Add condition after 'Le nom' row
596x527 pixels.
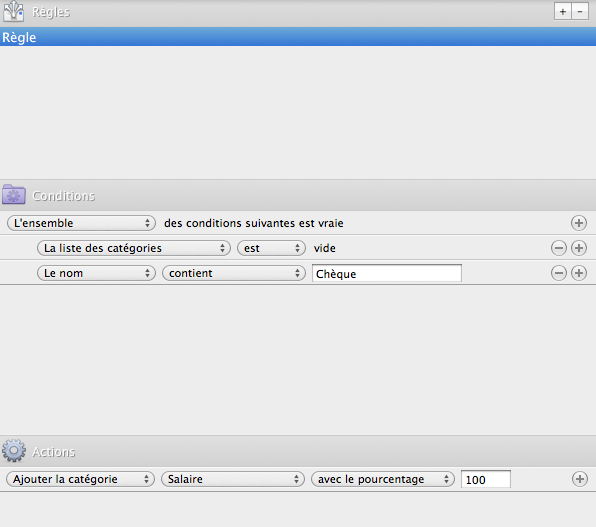(579, 273)
